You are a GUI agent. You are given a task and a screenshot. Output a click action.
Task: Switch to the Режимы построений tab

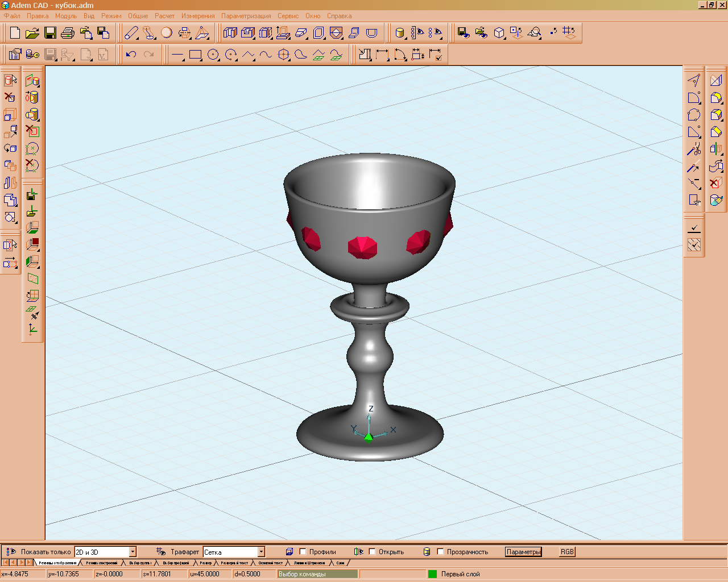tap(102, 563)
